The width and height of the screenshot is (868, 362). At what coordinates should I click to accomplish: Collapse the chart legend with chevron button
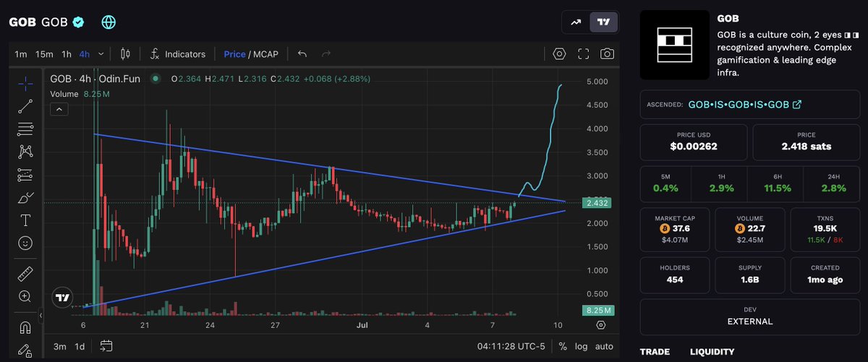click(59, 109)
